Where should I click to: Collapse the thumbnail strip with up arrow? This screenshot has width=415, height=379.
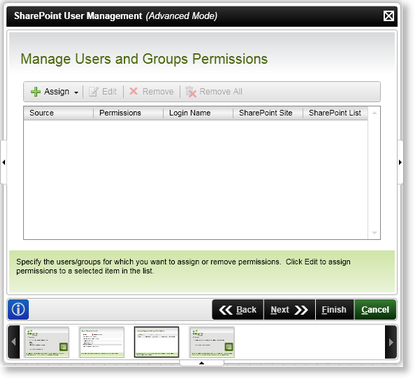(x=201, y=363)
